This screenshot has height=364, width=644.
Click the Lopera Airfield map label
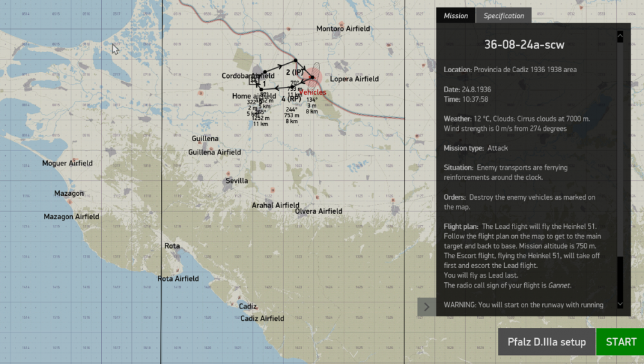tap(354, 79)
